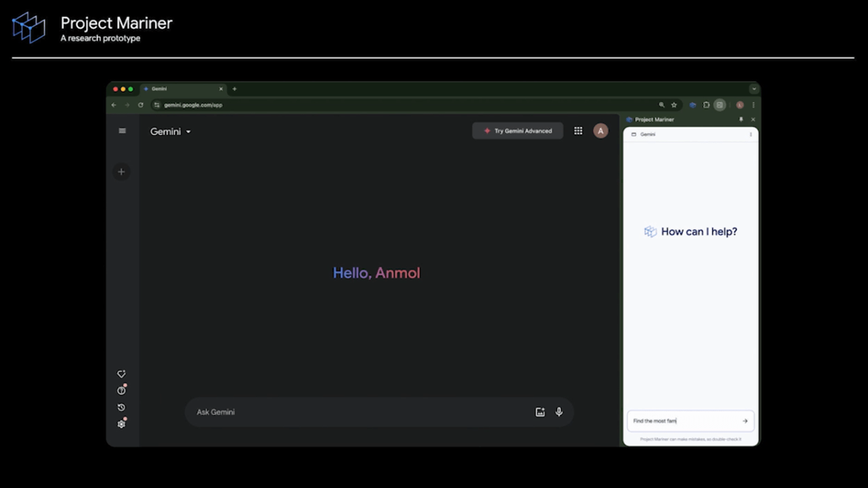Click the Mariner double-check disclaimer text

(x=691, y=439)
